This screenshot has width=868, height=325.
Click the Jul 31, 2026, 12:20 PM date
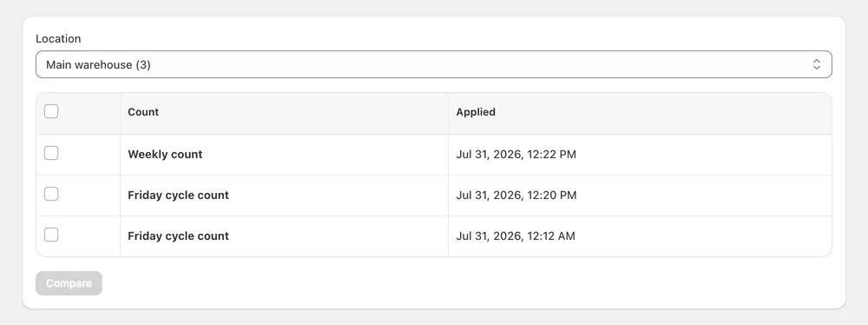tap(516, 196)
